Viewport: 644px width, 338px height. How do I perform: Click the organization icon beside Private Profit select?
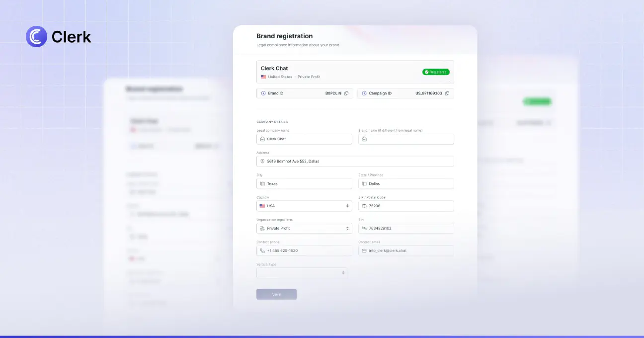262,228
